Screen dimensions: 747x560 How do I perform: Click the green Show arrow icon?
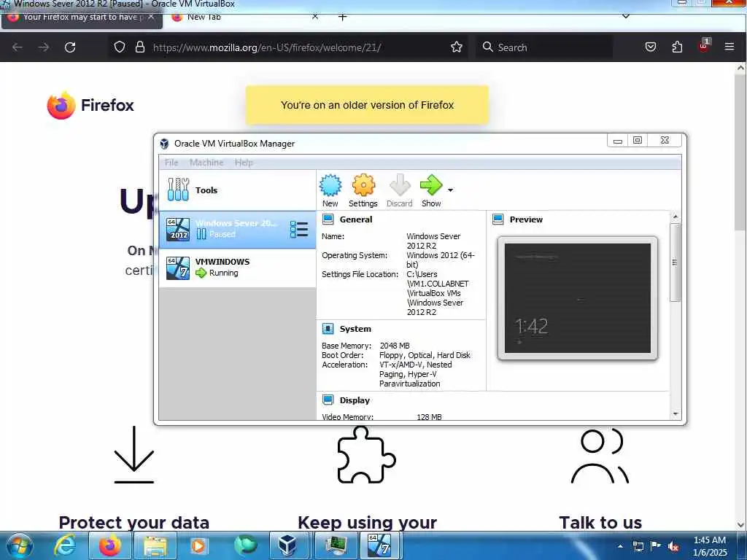(431, 185)
